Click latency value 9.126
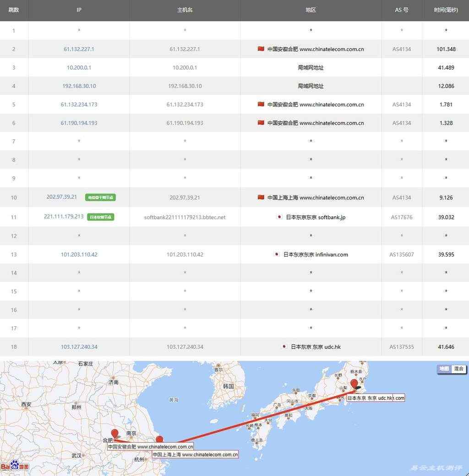This screenshot has height=476, width=469. [x=446, y=197]
